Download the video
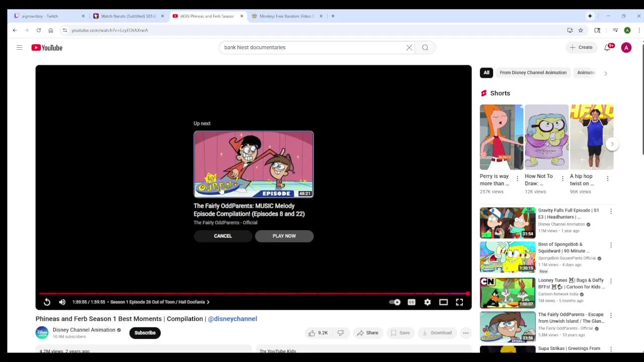 pos(437,333)
